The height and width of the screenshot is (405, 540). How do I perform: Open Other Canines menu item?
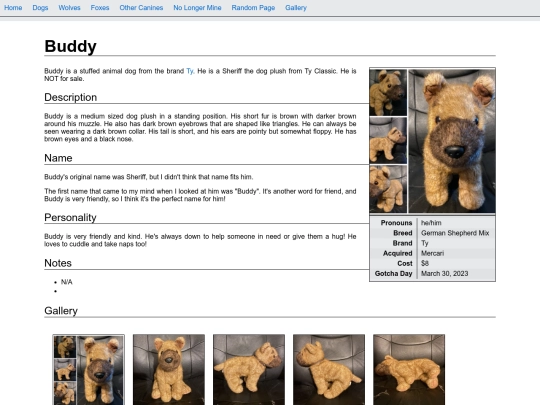(141, 8)
